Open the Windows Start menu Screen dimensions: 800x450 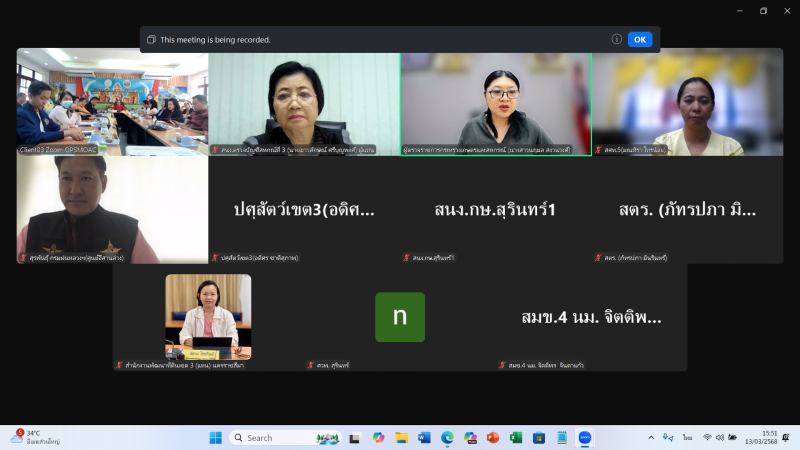click(x=215, y=438)
